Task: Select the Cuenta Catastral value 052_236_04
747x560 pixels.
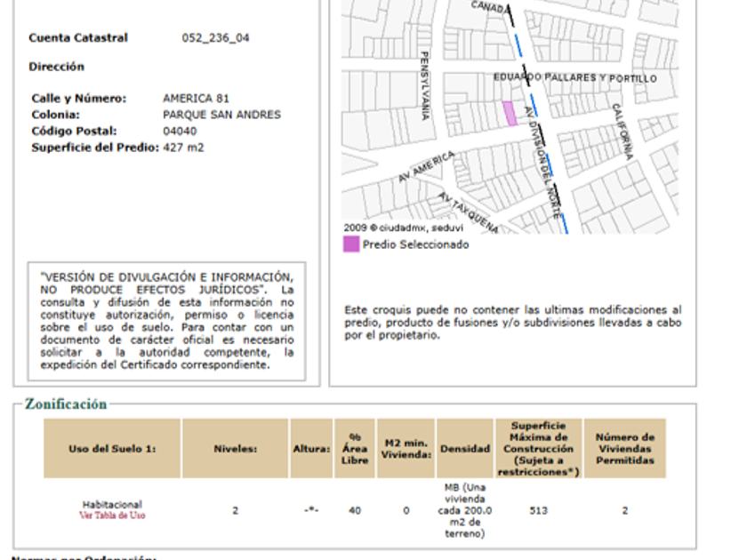Action: [215, 38]
